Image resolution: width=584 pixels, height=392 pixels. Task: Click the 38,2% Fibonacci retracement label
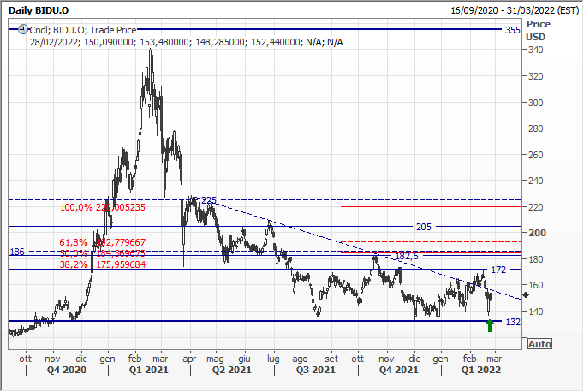click(x=74, y=265)
